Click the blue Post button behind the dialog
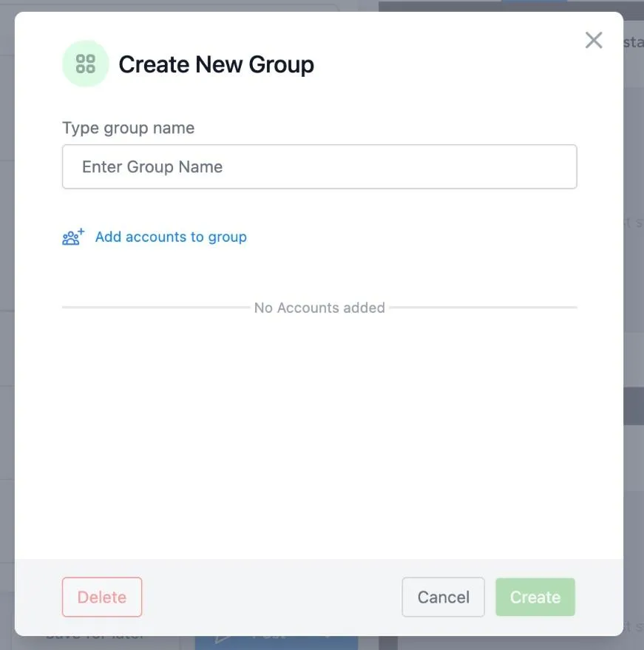 point(277,643)
